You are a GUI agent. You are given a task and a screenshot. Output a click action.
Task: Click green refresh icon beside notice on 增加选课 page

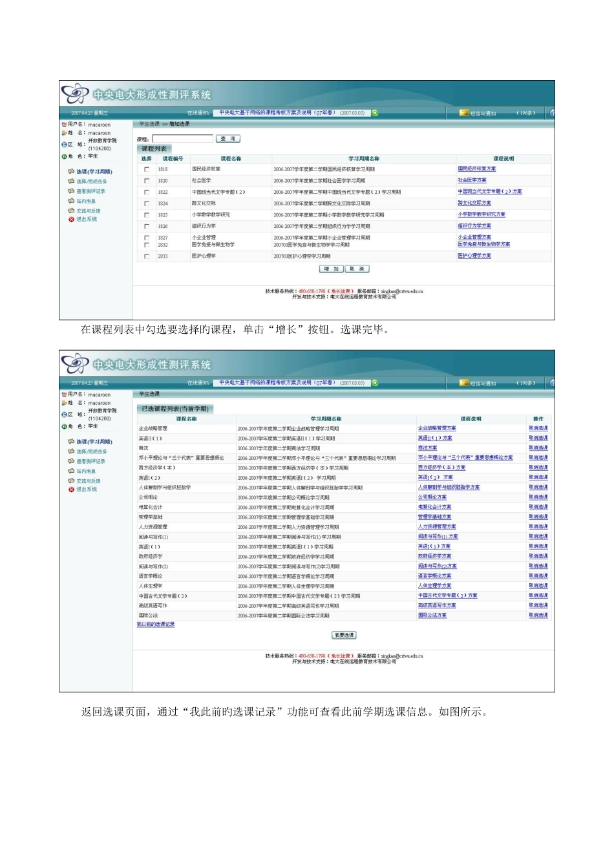pos(375,113)
